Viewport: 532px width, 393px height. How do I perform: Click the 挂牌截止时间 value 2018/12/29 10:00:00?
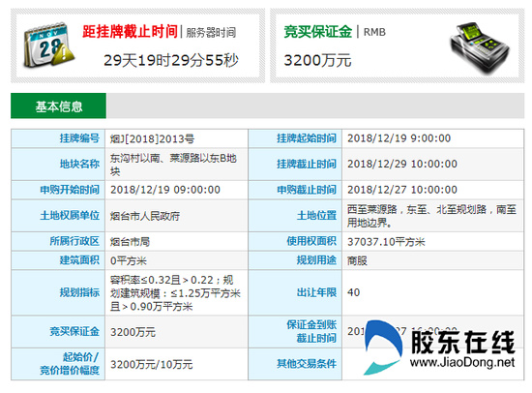(x=402, y=164)
